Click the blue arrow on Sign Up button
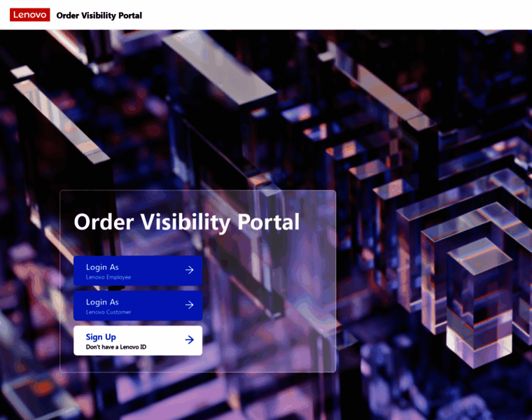 click(189, 339)
